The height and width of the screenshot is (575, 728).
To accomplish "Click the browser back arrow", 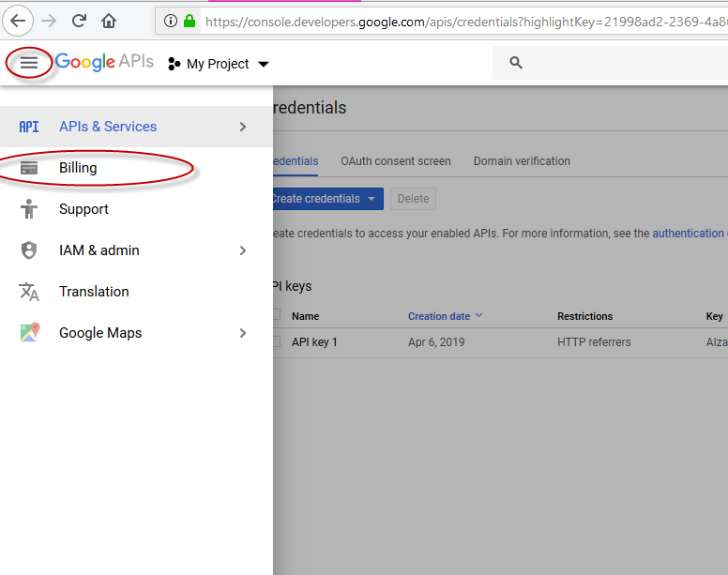I will pyautogui.click(x=18, y=21).
